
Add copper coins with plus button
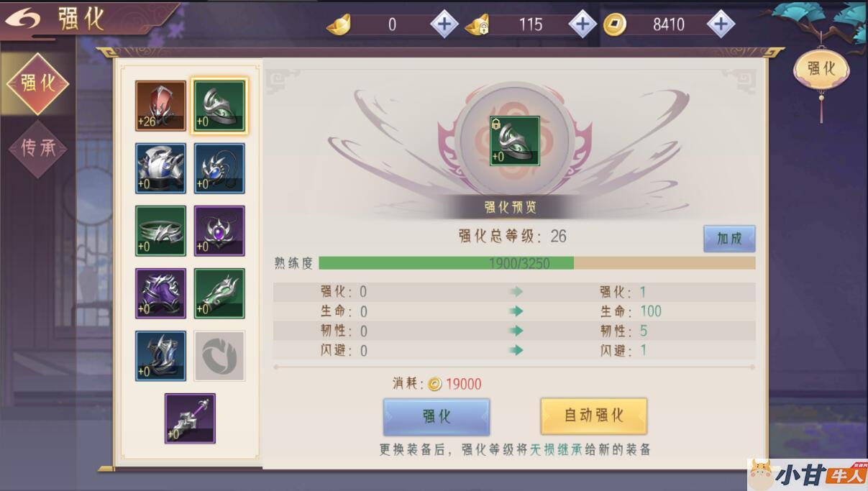pyautogui.click(x=720, y=24)
